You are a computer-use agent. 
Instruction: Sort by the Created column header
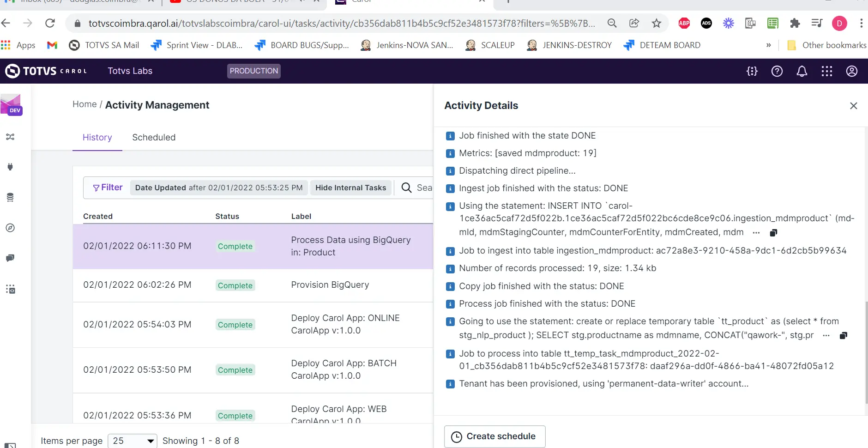point(98,216)
